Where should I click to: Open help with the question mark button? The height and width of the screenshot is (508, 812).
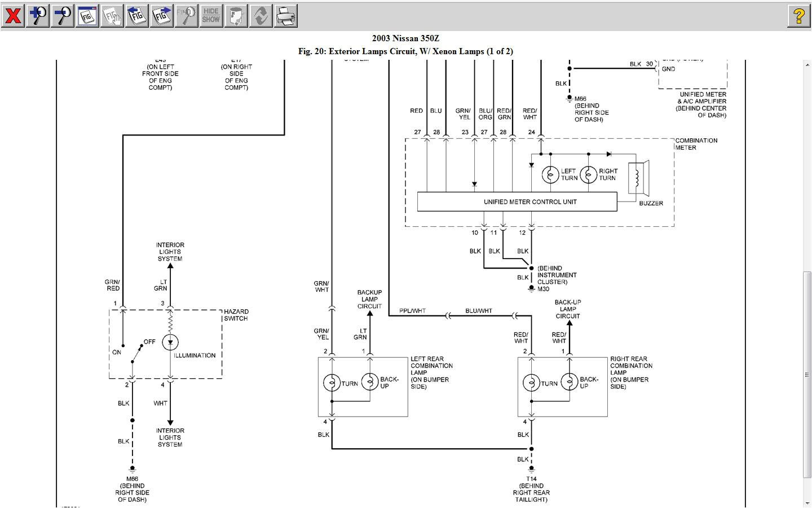[x=797, y=15]
